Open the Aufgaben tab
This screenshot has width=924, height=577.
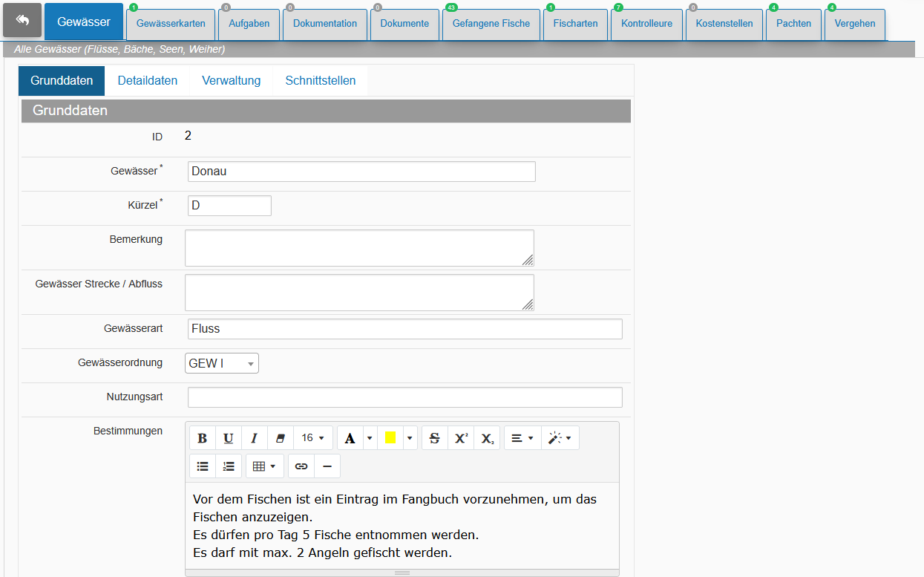coord(249,24)
